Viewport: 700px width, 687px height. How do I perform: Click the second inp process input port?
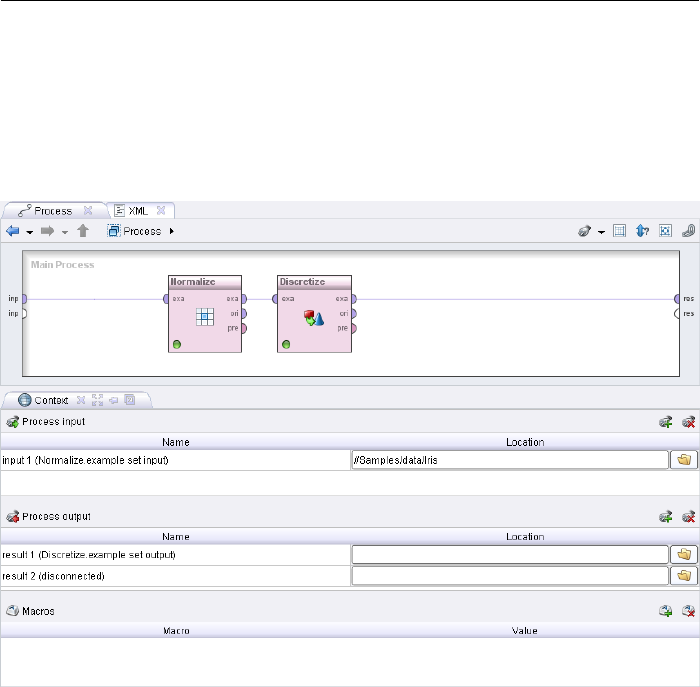(25, 313)
